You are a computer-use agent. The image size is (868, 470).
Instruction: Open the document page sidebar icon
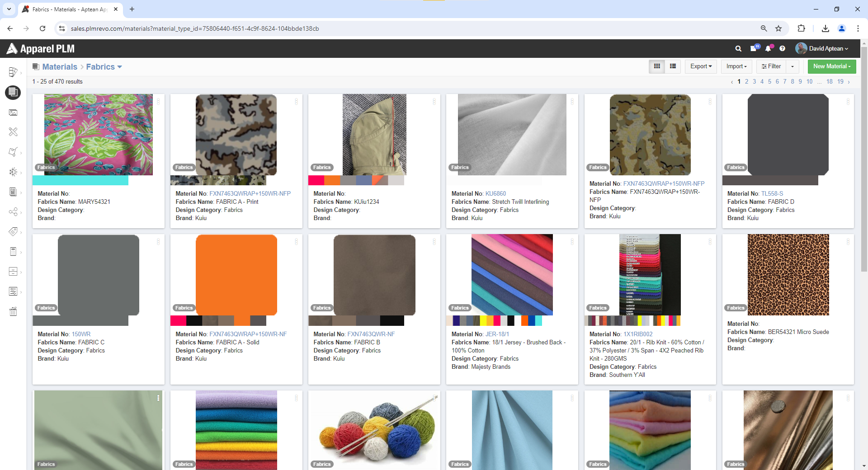click(13, 192)
